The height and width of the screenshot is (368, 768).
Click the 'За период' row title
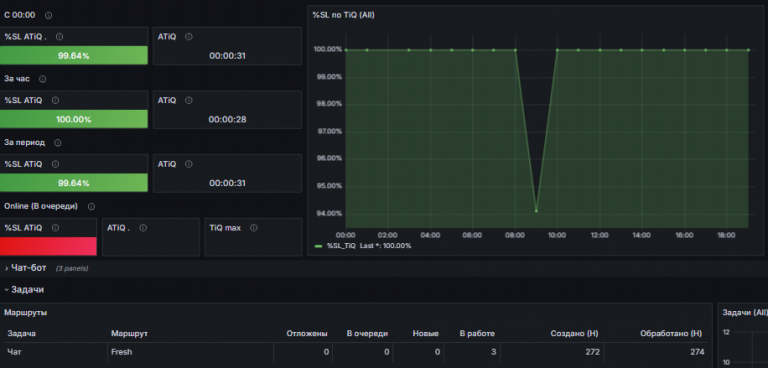click(24, 143)
